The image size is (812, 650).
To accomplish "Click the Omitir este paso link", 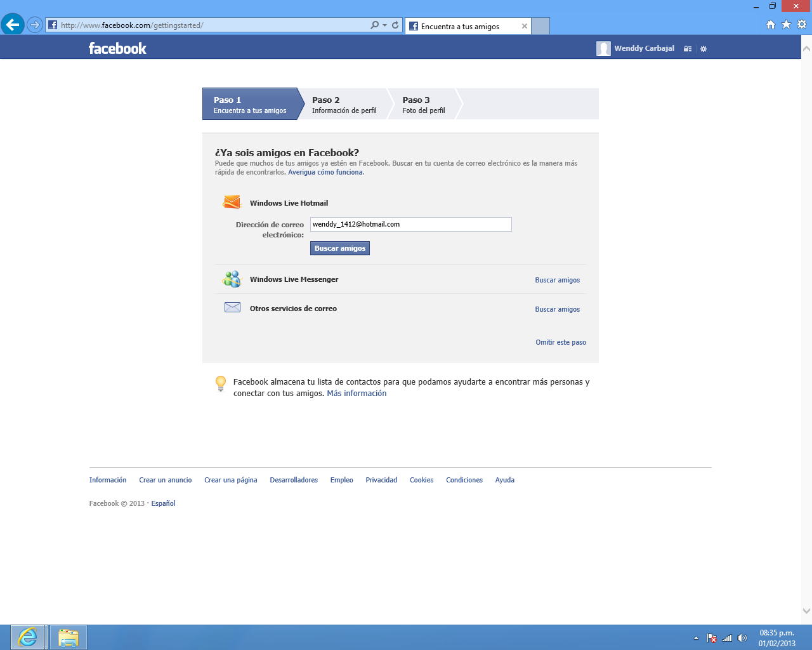I will click(x=560, y=342).
